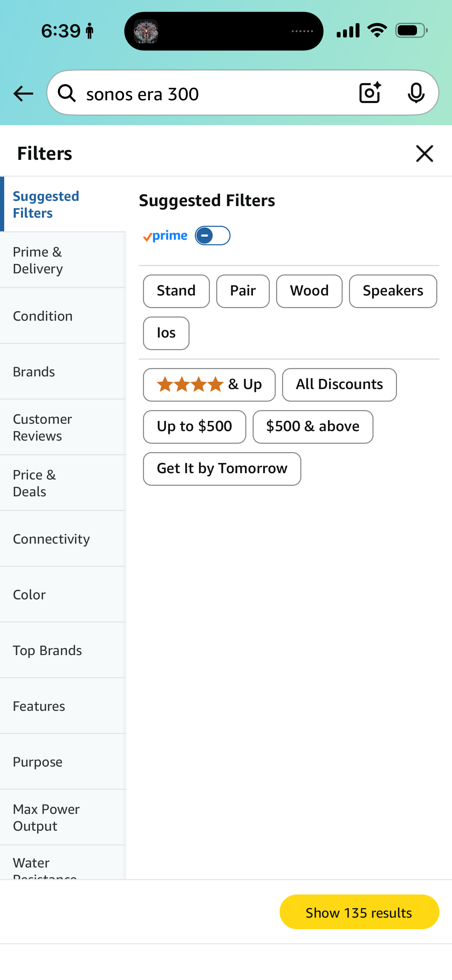Image resolution: width=452 pixels, height=980 pixels.
Task: Click Show 135 results button
Action: (x=359, y=912)
